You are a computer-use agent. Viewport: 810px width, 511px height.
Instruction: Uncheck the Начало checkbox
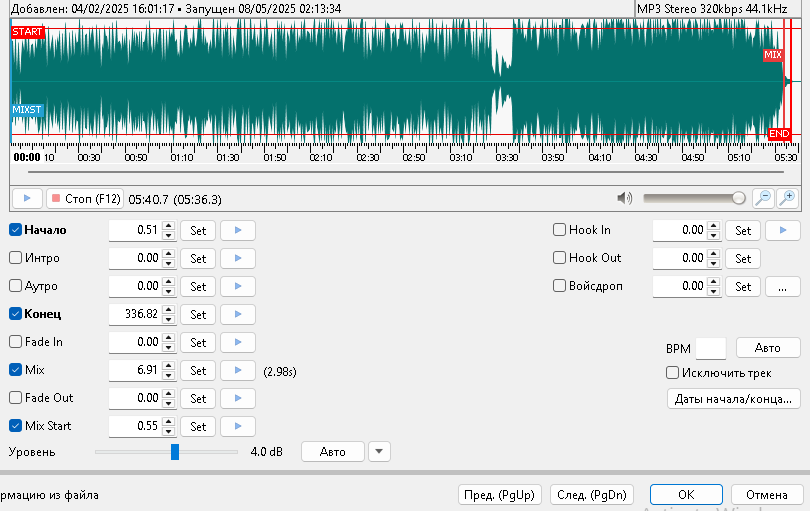[15, 230]
